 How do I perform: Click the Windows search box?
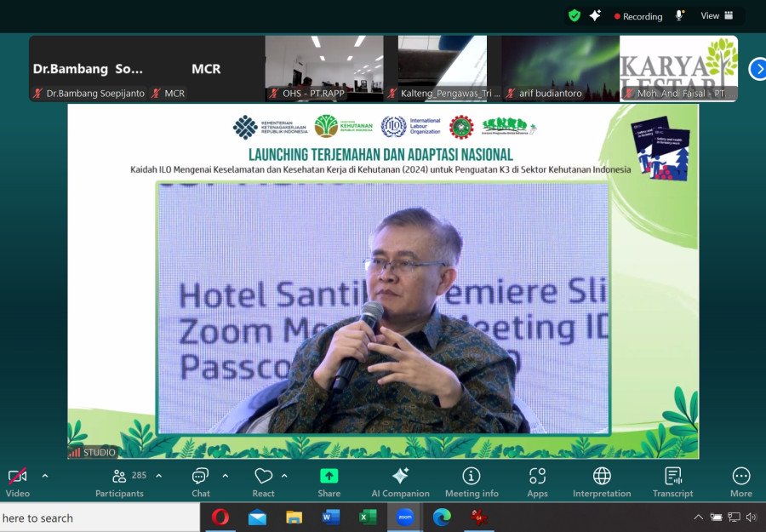(x=100, y=518)
